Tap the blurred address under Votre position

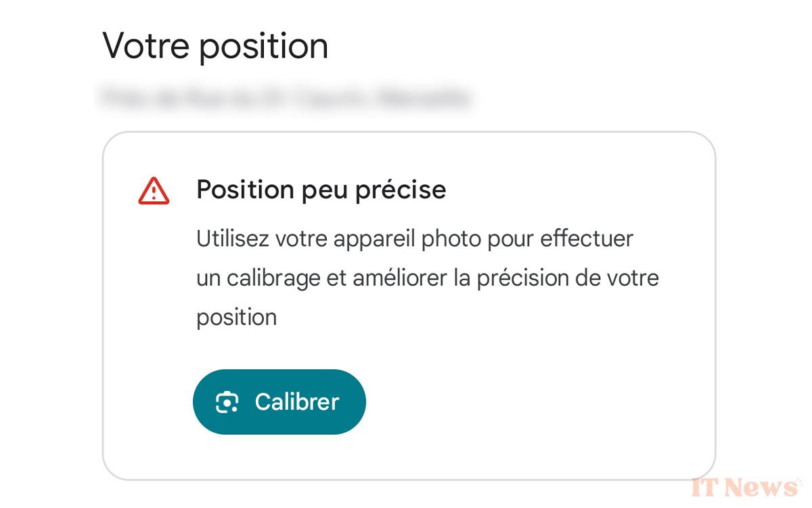[x=284, y=98]
